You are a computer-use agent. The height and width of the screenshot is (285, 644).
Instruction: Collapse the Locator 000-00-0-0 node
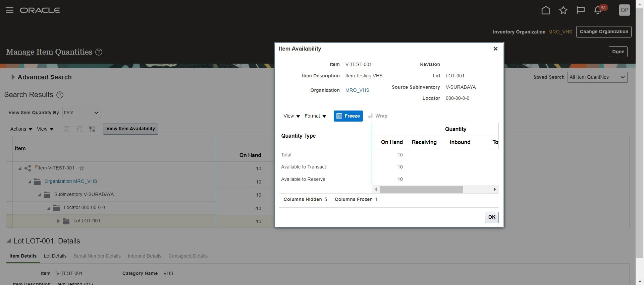pos(49,208)
